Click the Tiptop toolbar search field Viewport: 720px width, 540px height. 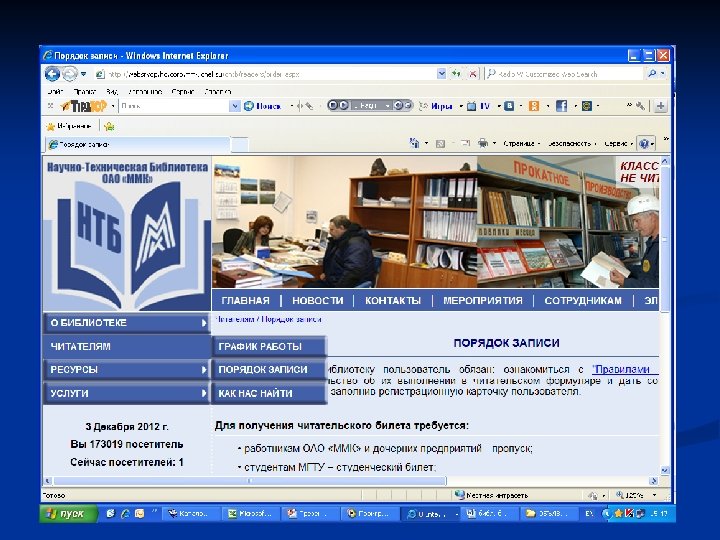(174, 106)
